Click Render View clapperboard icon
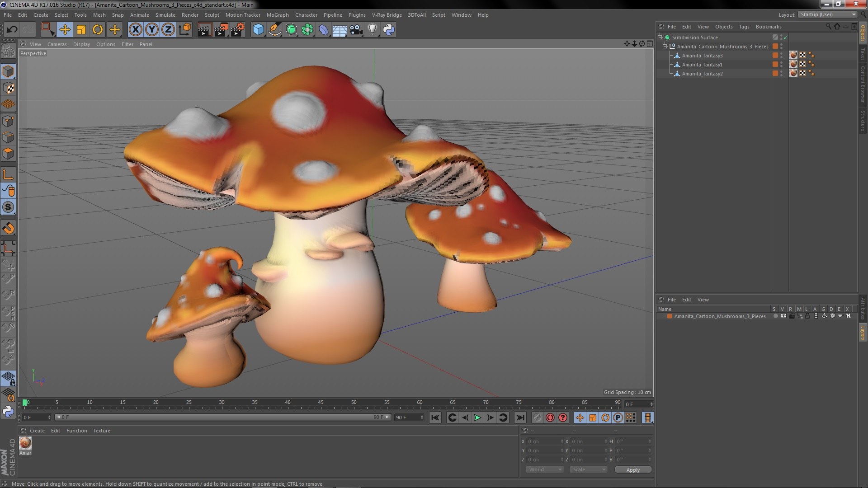The height and width of the screenshot is (488, 868). (204, 30)
